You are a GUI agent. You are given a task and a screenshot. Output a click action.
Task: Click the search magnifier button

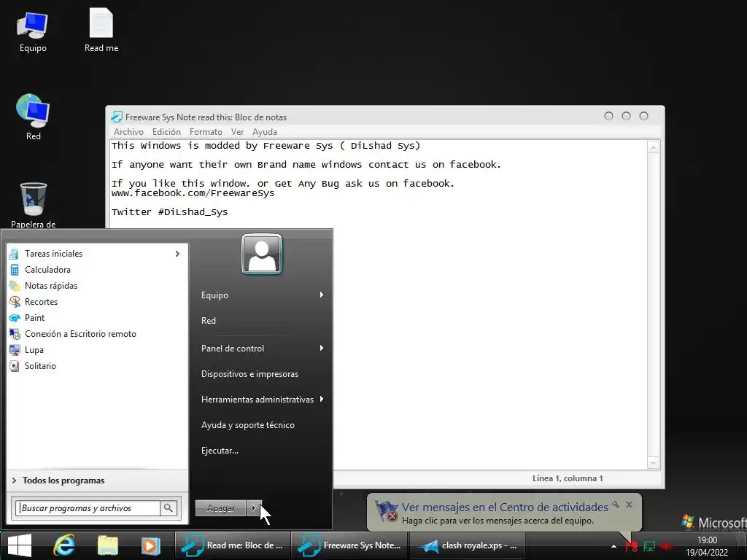169,508
